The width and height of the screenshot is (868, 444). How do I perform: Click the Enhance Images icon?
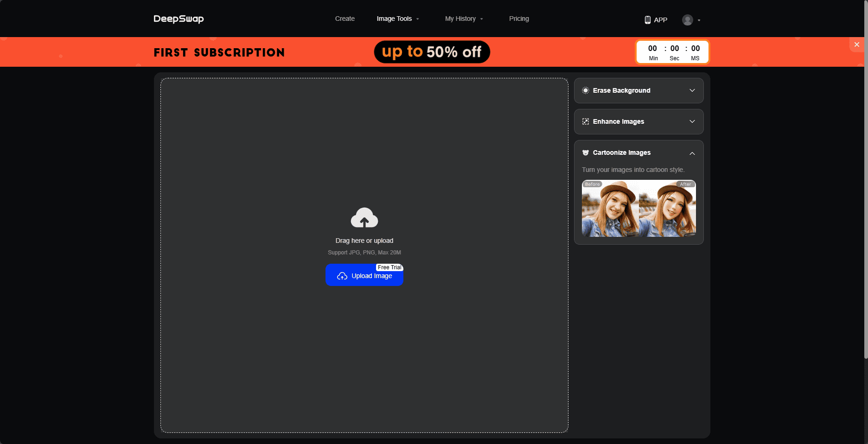(x=586, y=121)
